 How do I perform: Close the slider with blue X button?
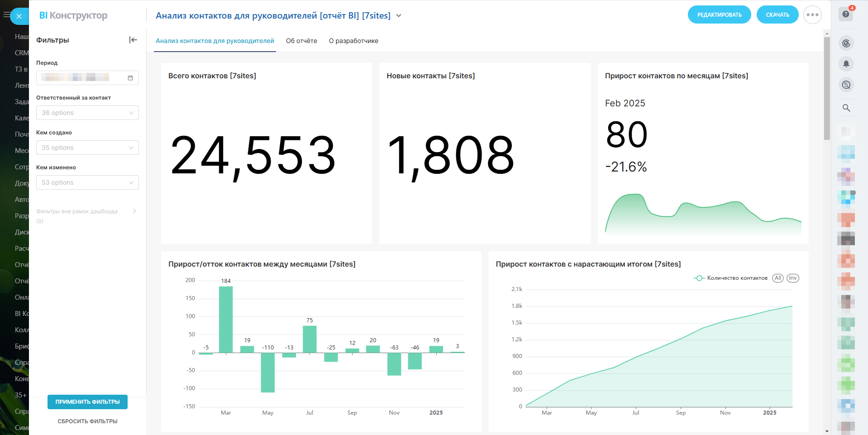click(19, 16)
